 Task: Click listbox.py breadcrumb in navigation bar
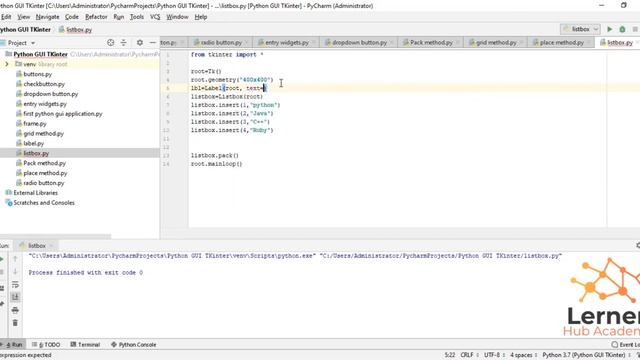(76, 30)
